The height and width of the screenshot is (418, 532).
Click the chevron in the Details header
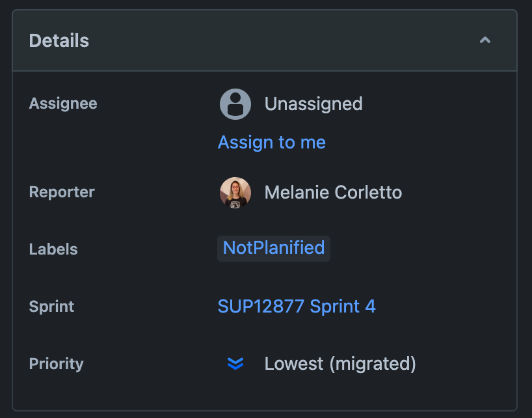485,40
